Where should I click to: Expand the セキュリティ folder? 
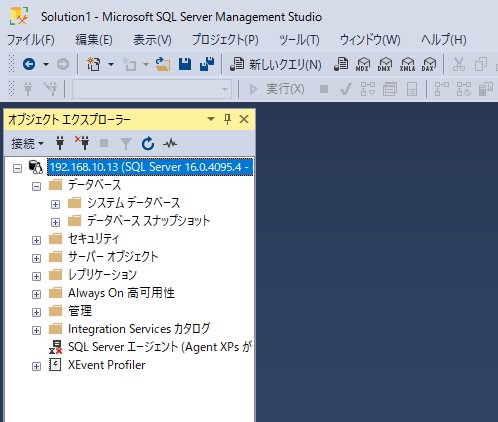point(36,240)
